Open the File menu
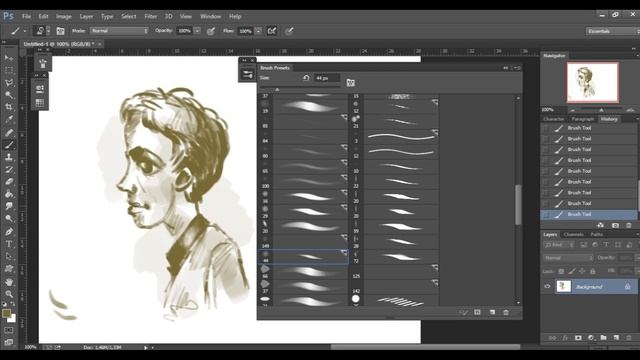The image size is (640, 360). [x=27, y=16]
